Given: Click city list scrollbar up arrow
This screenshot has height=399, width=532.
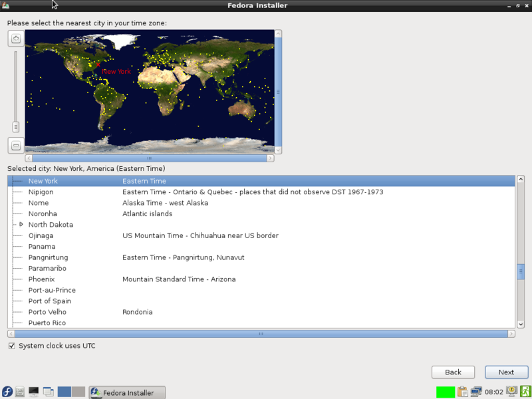Looking at the screenshot, I should [521, 179].
